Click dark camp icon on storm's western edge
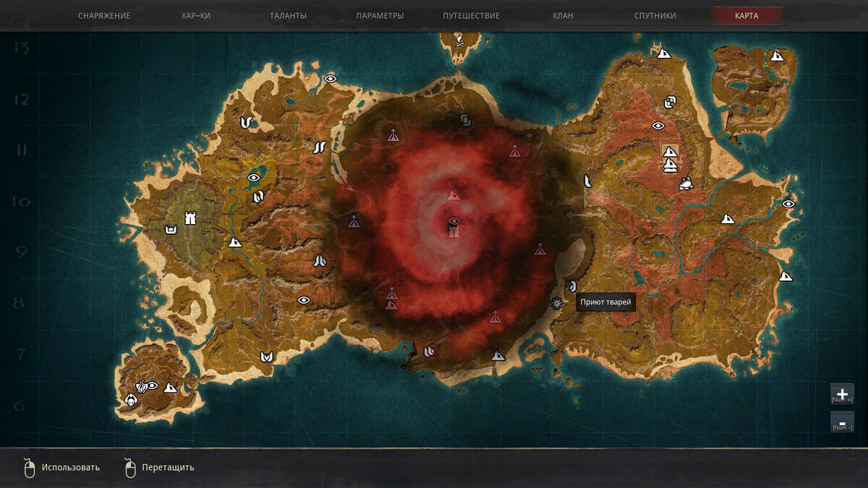This screenshot has height=488, width=868. (354, 221)
